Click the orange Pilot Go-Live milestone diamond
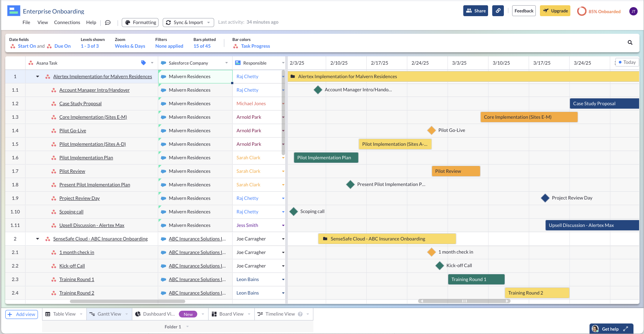The image size is (644, 334). 432,130
